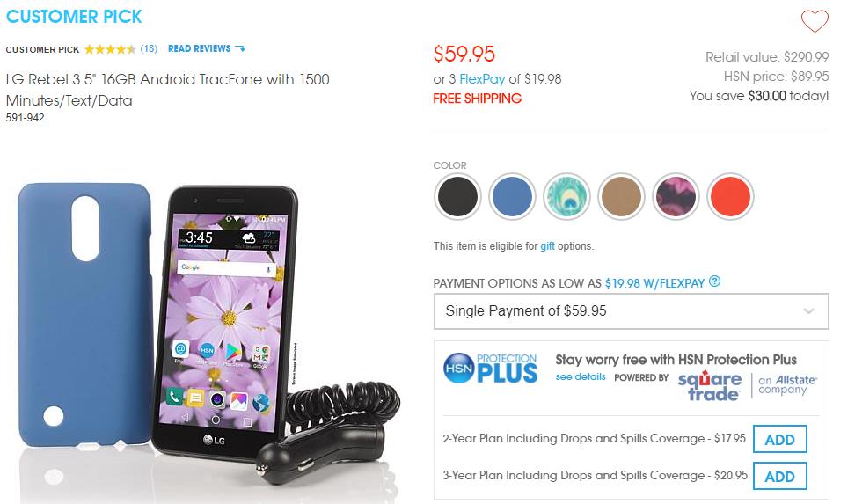The image size is (855, 504).
Task: Add item to favorites with heart icon
Action: [x=815, y=21]
